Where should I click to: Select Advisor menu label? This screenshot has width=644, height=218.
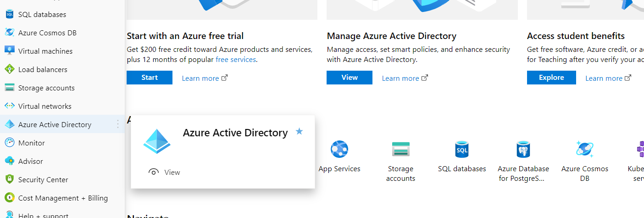click(x=31, y=161)
